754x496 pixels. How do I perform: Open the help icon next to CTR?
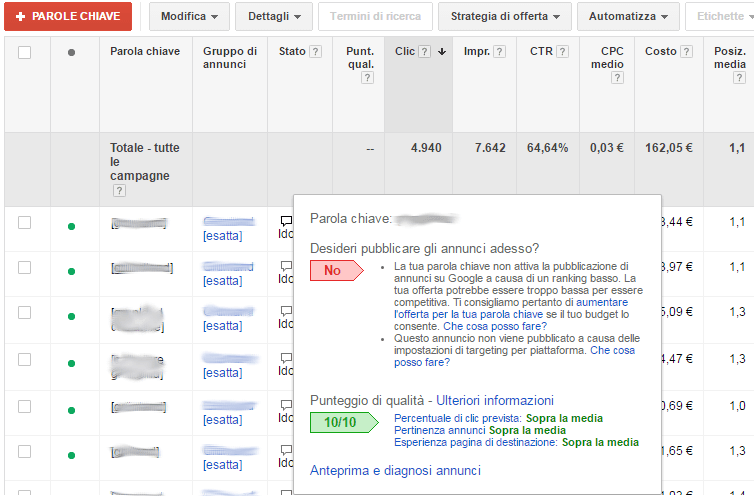(563, 51)
